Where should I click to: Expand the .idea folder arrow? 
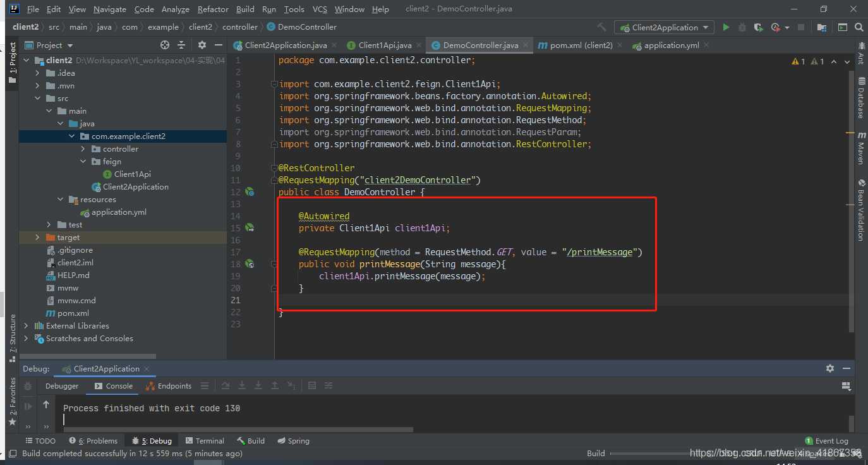(x=38, y=73)
